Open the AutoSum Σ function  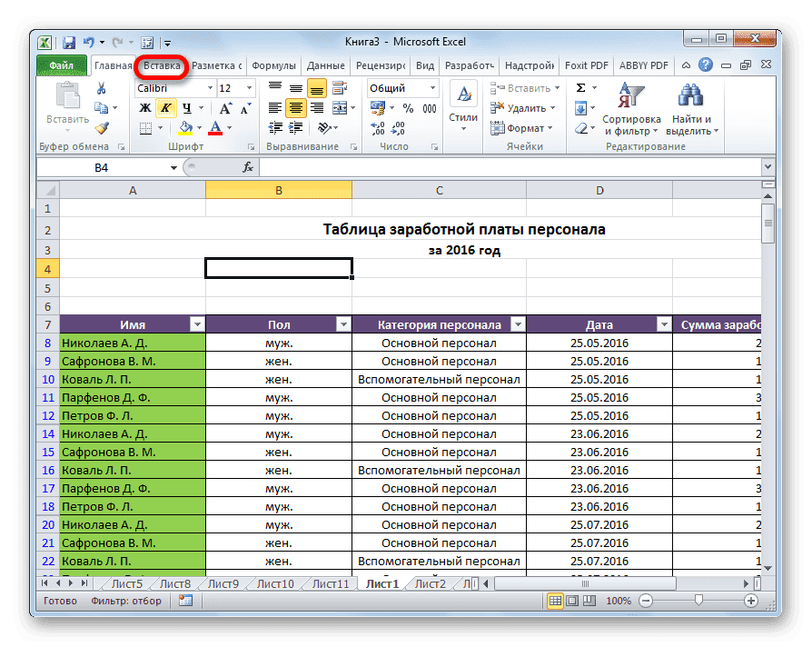[581, 87]
